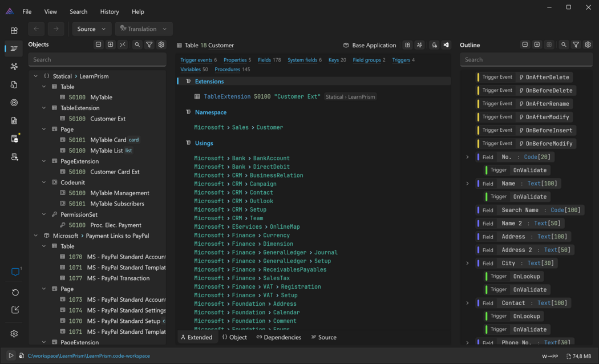This screenshot has width=599, height=364.
Task: Select Search Name field in Outline
Action: (530, 210)
